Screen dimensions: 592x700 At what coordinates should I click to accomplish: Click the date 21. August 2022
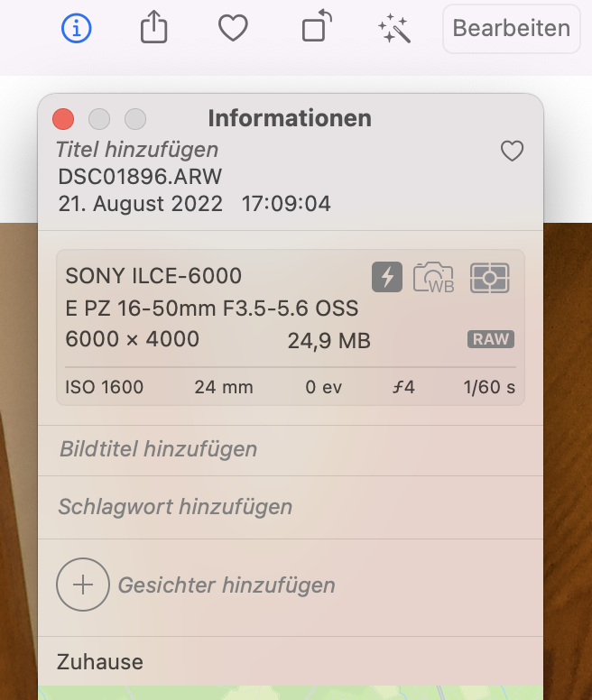tap(140, 204)
